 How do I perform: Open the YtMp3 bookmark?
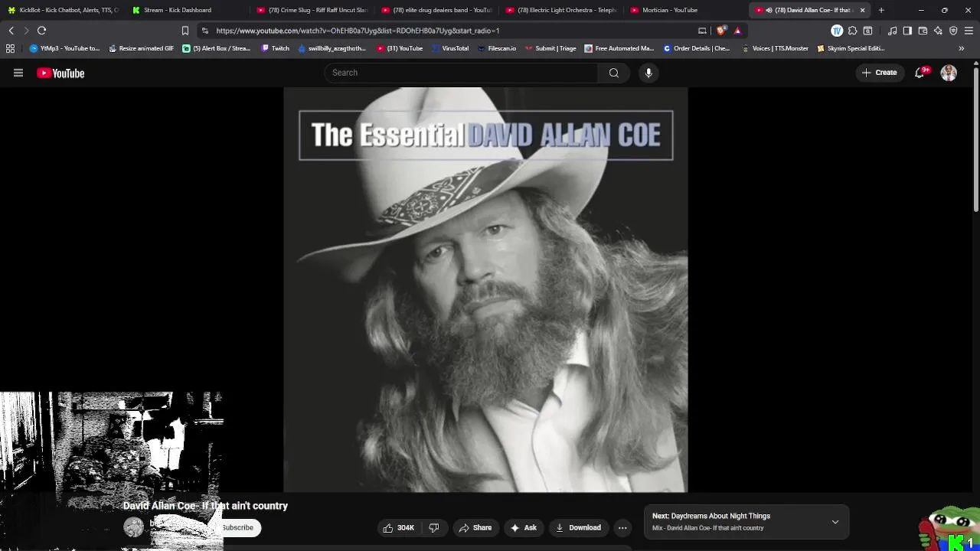64,48
